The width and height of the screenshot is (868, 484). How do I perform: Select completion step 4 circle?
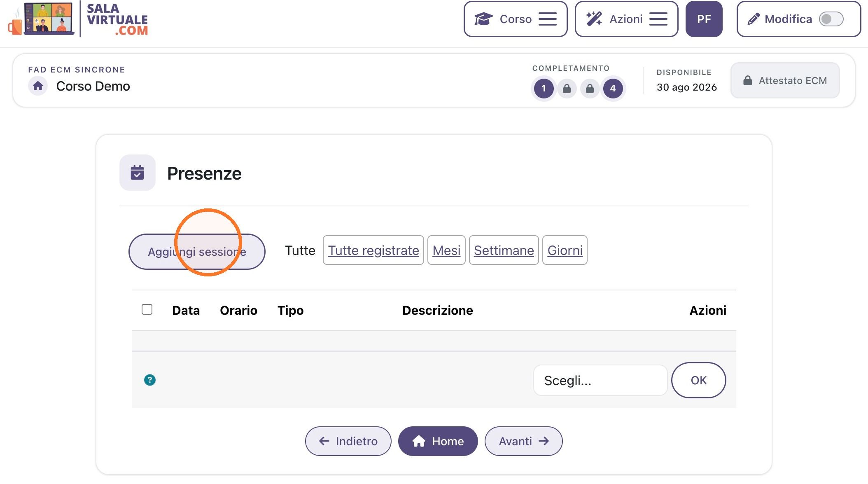tap(613, 88)
